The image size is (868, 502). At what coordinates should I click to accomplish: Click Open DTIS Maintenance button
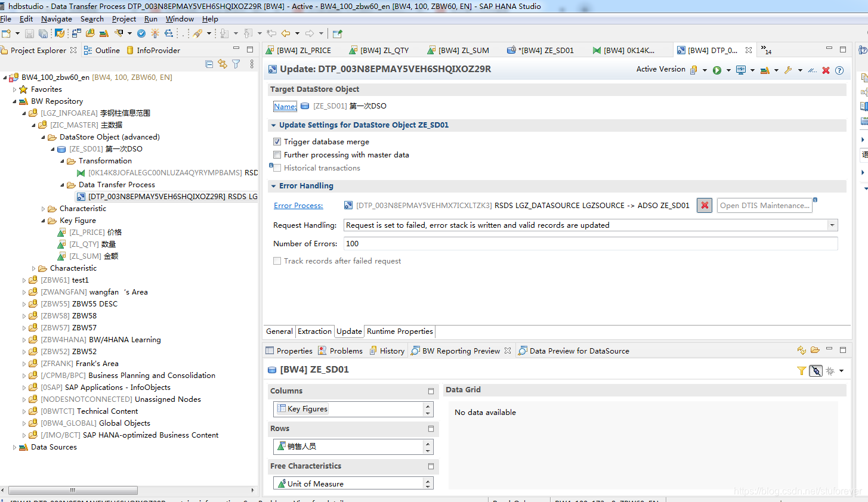(x=765, y=205)
